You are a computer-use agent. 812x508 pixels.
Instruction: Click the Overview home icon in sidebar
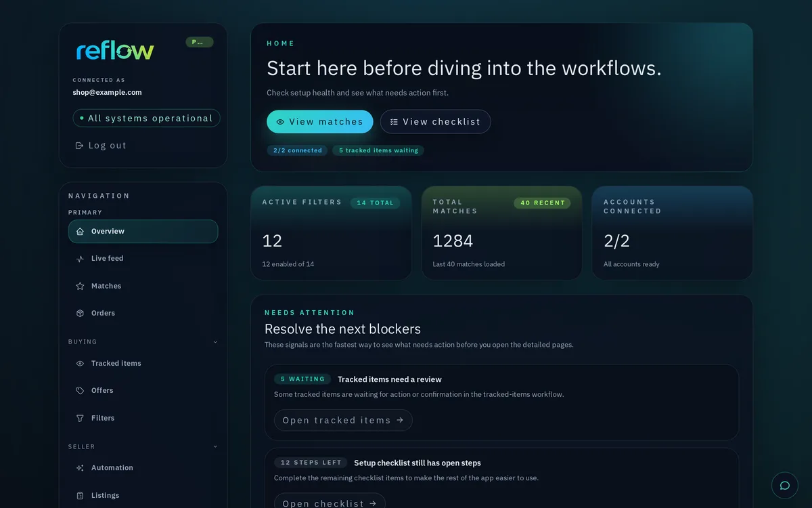tap(80, 232)
